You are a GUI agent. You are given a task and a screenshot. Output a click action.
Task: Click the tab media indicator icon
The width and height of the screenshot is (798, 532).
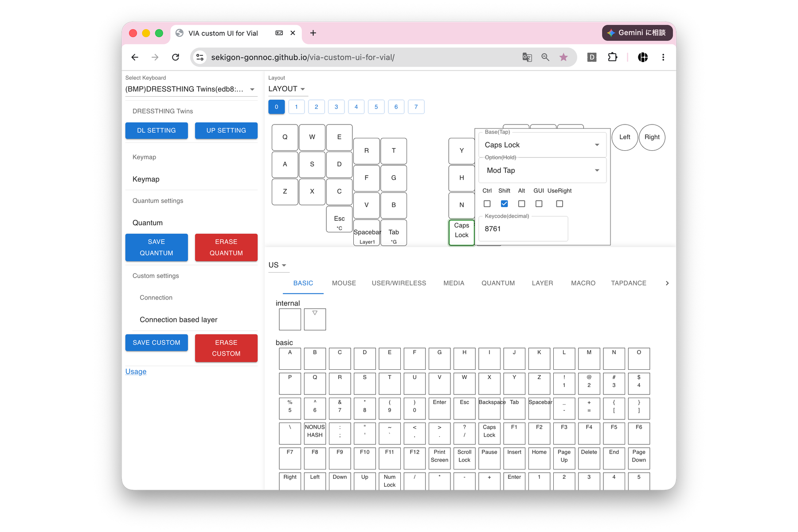tap(279, 33)
